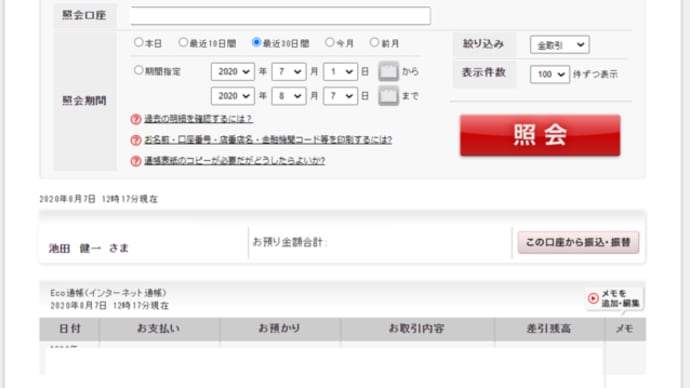Open 過去の明細を確認するには? link
Viewport: 690px width, 388px height.
pos(198,119)
